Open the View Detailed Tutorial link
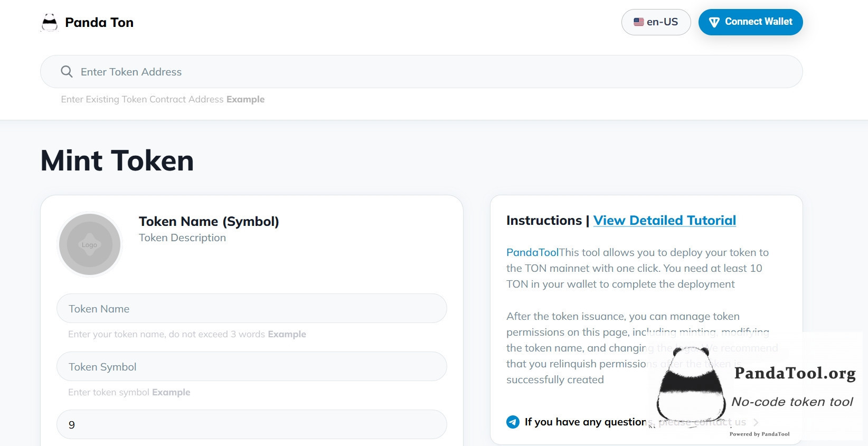The image size is (868, 446). tap(664, 221)
